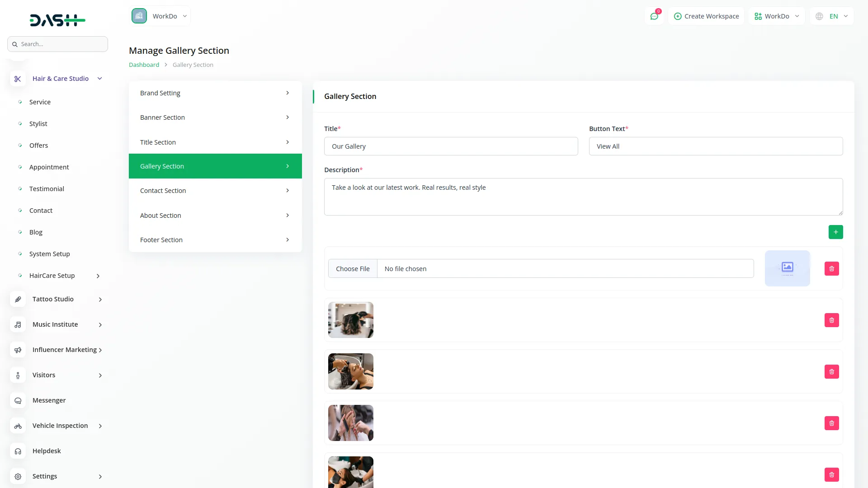Screen dimensions: 868x488
Task: Open the Banner Section tab
Action: click(x=215, y=117)
